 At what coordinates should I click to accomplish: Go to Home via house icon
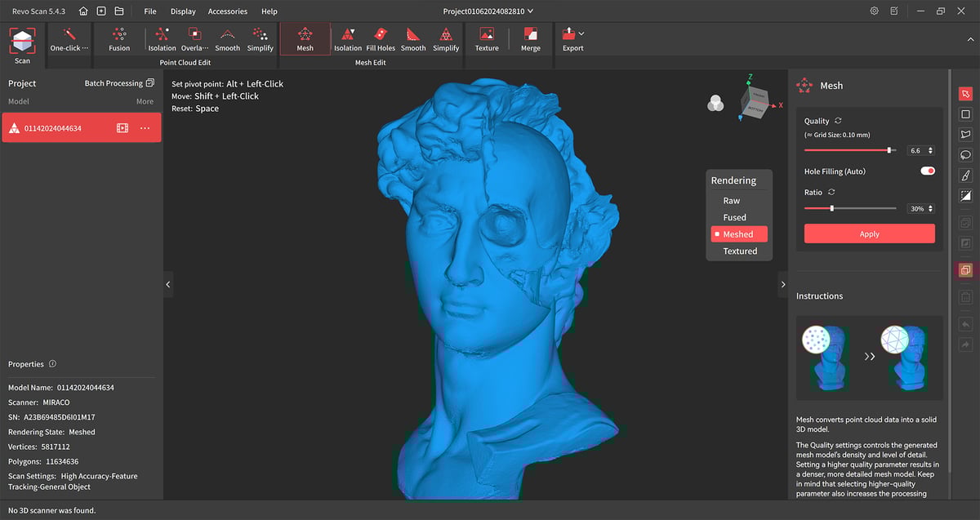(83, 11)
